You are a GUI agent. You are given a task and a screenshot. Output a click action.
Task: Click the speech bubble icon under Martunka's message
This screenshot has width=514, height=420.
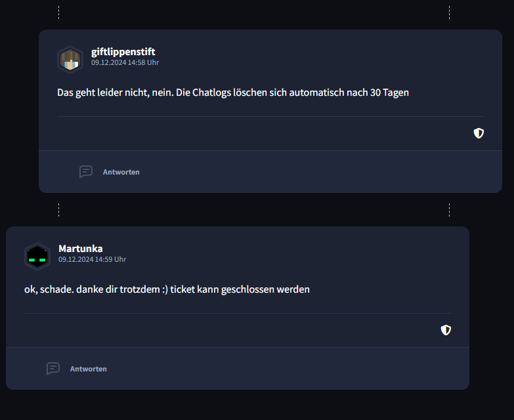pos(53,369)
